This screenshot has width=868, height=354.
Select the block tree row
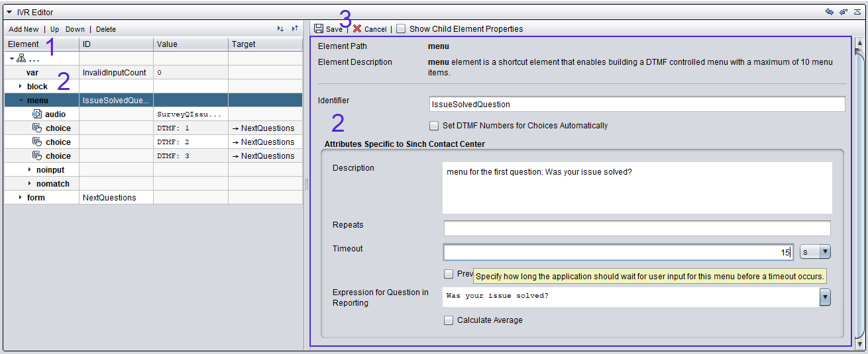pos(153,87)
